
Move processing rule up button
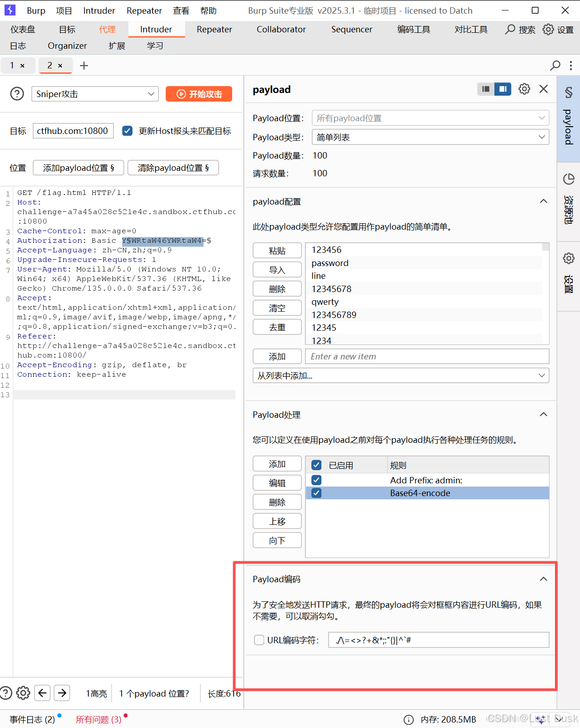click(277, 521)
